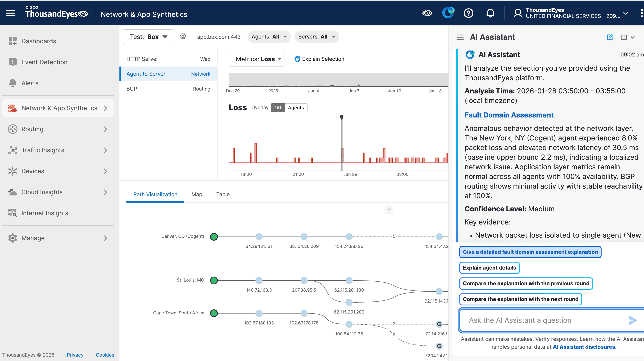The height and width of the screenshot is (361, 644).
Task: Switch Loss overlay to Agents
Action: [x=296, y=107]
